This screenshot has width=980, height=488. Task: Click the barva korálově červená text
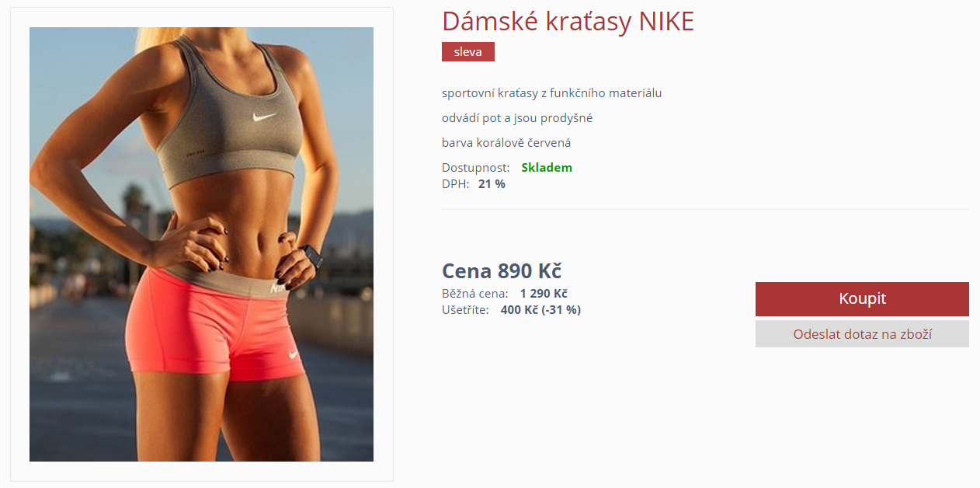click(x=506, y=143)
